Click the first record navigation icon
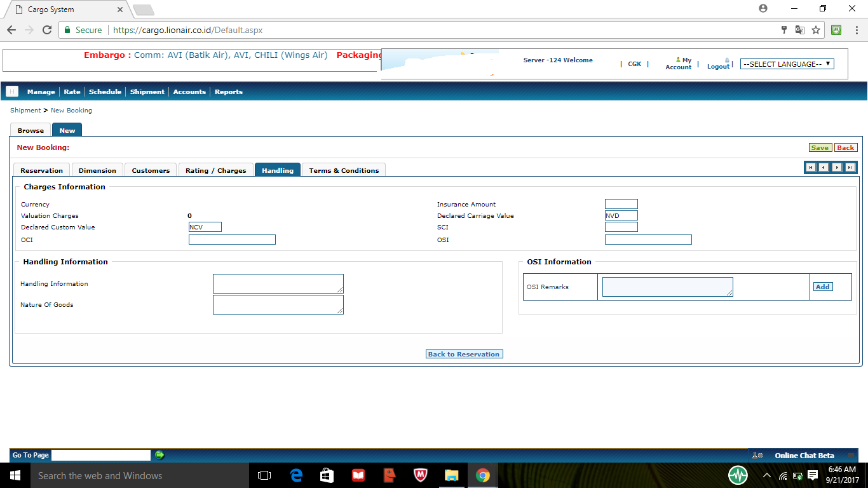Image resolution: width=868 pixels, height=488 pixels. [810, 167]
